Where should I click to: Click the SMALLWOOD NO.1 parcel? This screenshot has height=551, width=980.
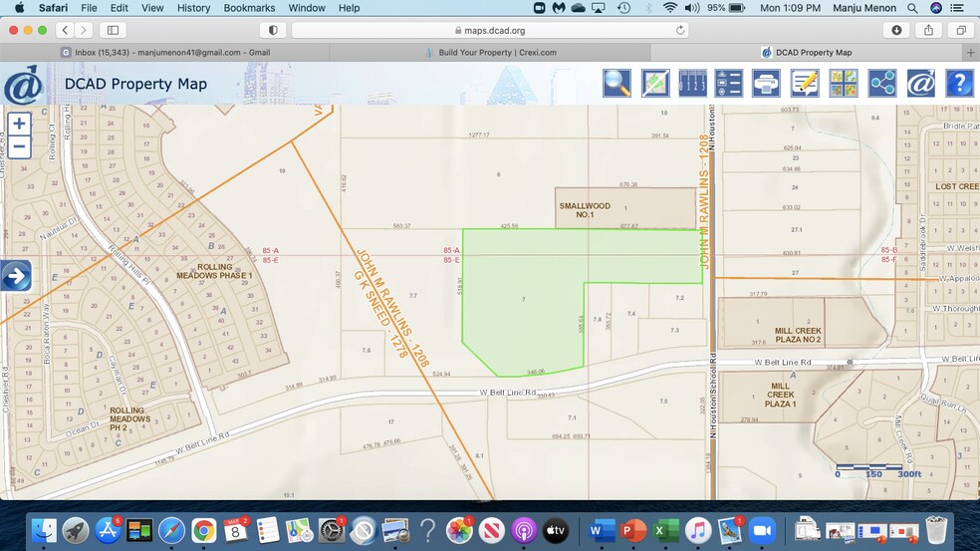(625, 207)
